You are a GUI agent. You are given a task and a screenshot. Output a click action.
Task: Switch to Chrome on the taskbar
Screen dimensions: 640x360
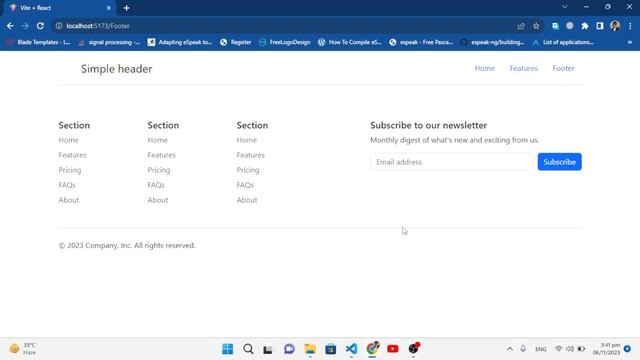[372, 349]
